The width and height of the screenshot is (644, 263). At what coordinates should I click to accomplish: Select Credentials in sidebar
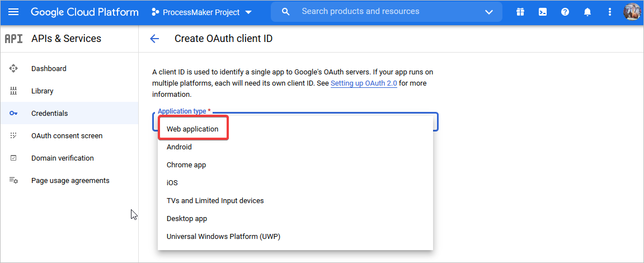(x=69, y=113)
